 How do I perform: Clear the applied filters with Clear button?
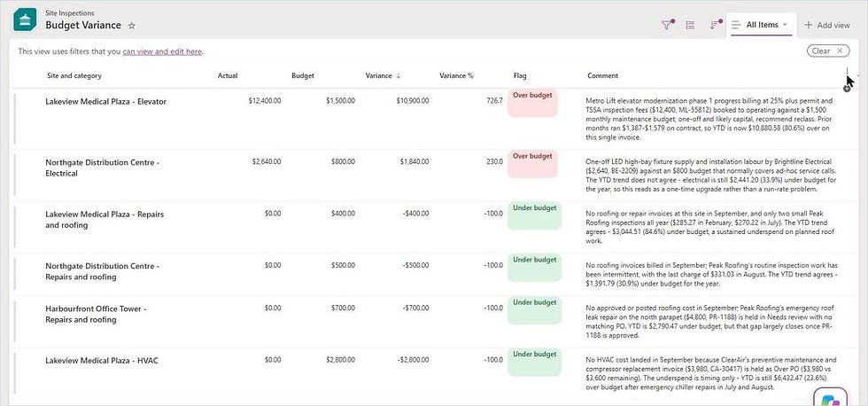coord(827,51)
